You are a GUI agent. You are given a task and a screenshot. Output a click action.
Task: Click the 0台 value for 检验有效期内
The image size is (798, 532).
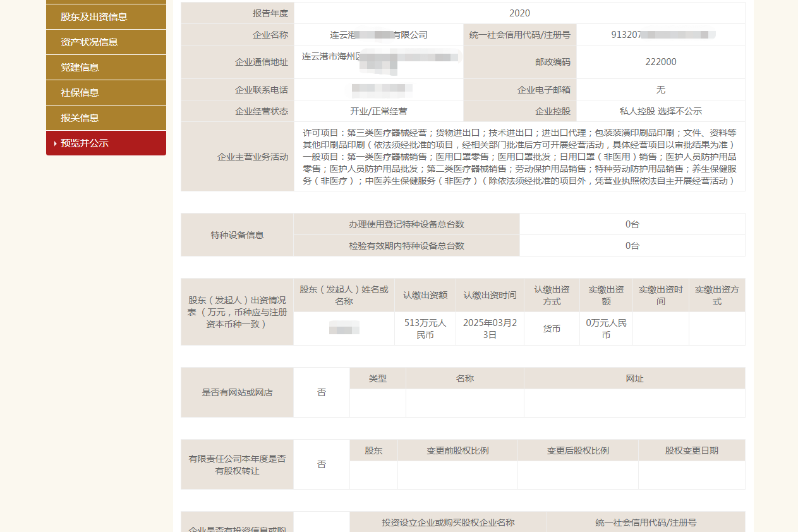click(632, 246)
